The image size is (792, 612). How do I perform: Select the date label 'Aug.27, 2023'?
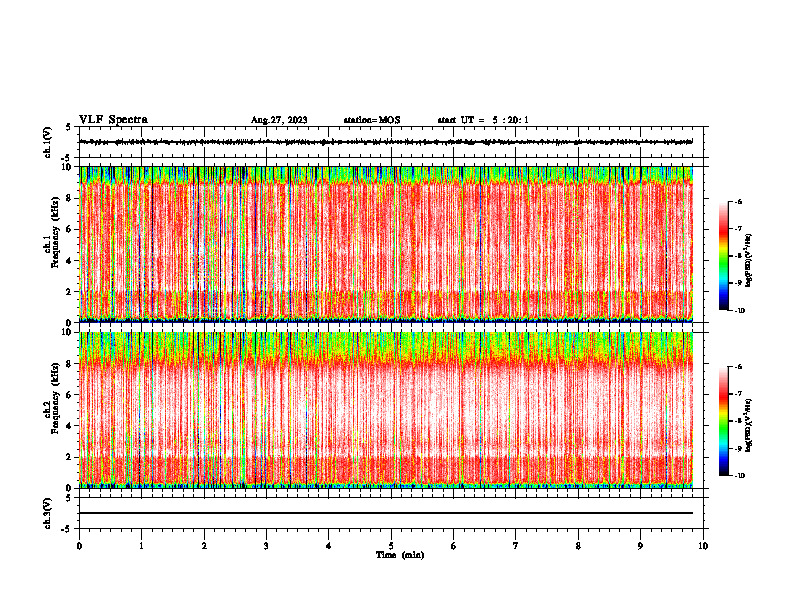(x=279, y=120)
